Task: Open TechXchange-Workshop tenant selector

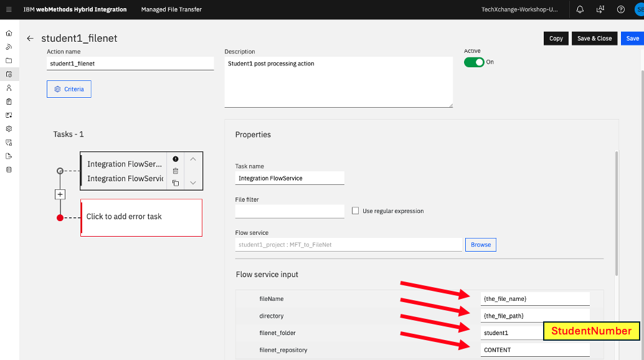Action: point(519,9)
